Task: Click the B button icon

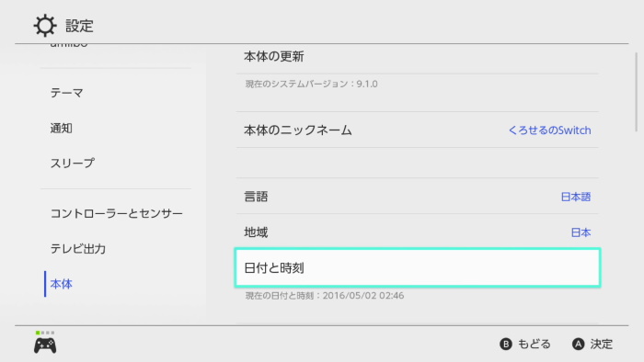Action: click(x=506, y=344)
